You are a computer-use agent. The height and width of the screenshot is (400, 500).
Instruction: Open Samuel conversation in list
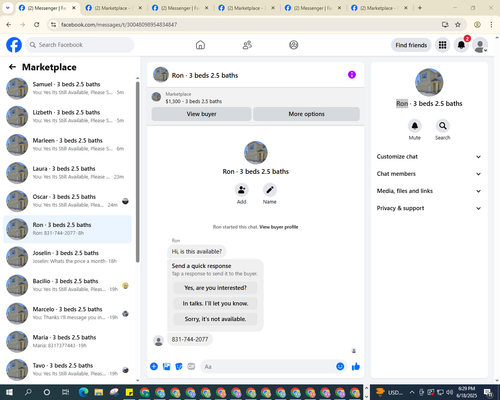68,88
